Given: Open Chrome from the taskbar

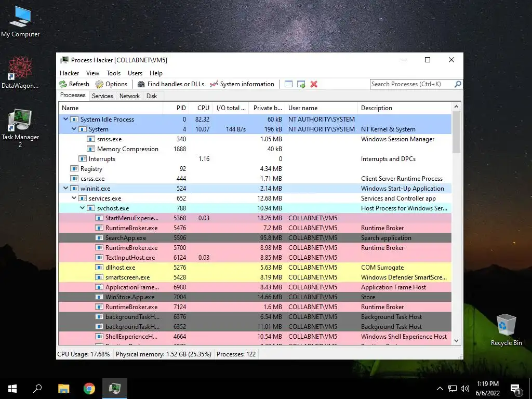Looking at the screenshot, I should tap(89, 389).
